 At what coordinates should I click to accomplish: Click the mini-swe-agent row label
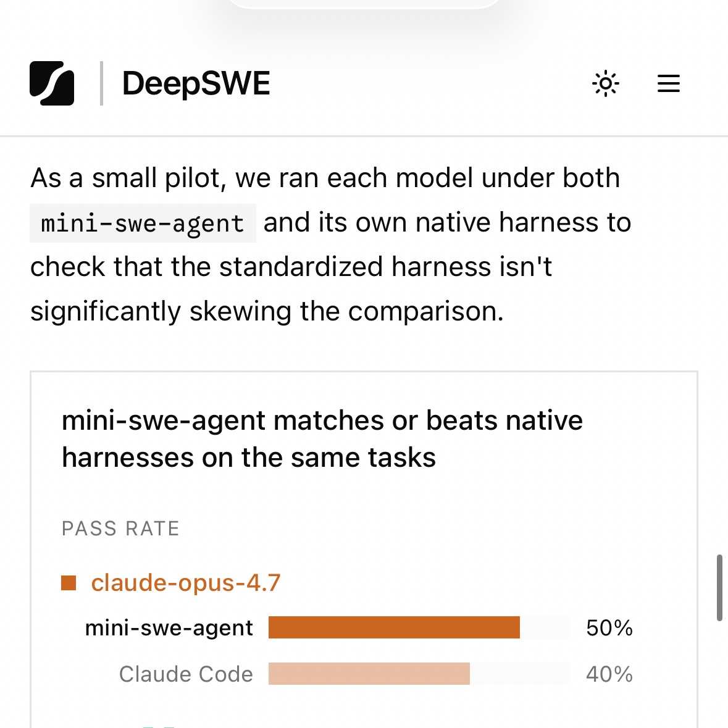click(169, 628)
